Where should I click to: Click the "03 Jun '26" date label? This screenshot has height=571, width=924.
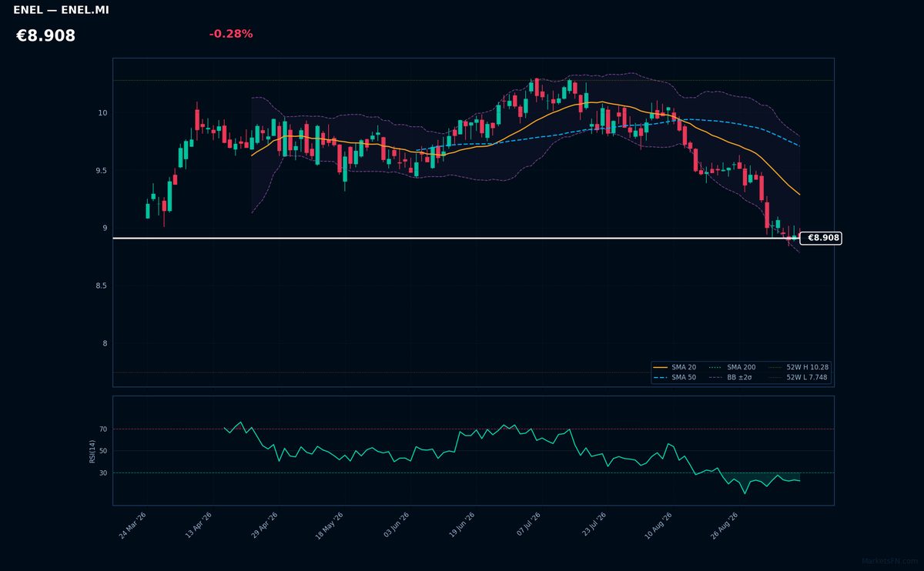pos(397,526)
